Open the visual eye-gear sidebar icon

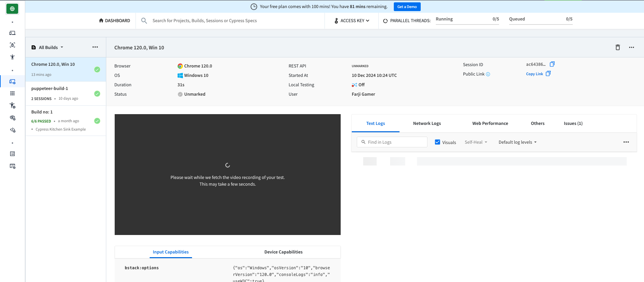(x=12, y=117)
